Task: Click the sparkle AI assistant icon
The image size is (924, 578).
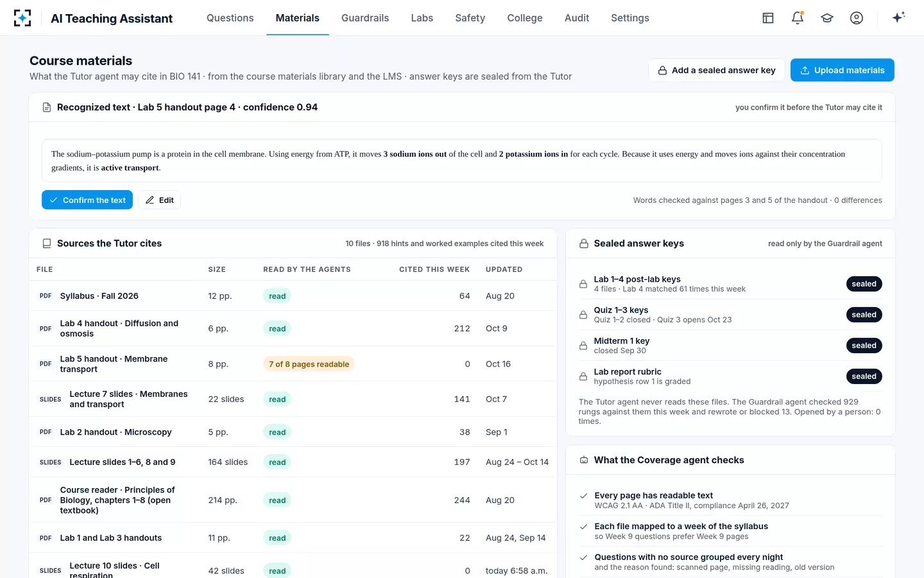Action: [x=898, y=17]
